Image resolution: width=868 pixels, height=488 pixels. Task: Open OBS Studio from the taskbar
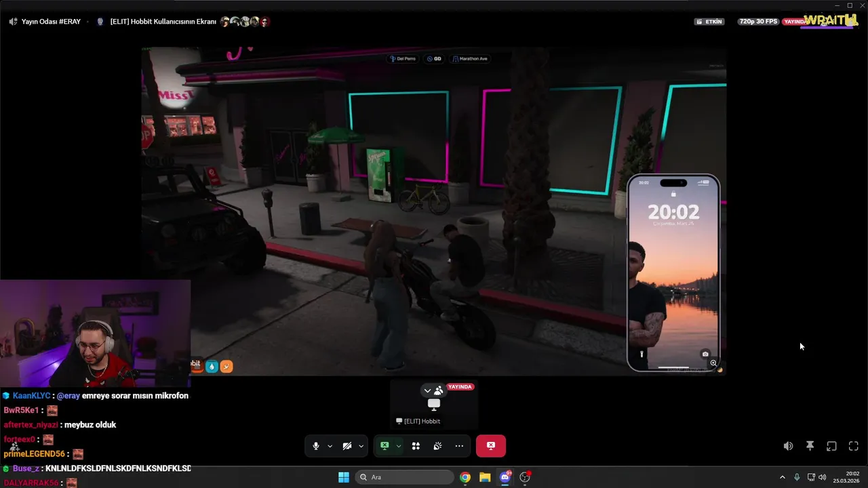pyautogui.click(x=525, y=477)
